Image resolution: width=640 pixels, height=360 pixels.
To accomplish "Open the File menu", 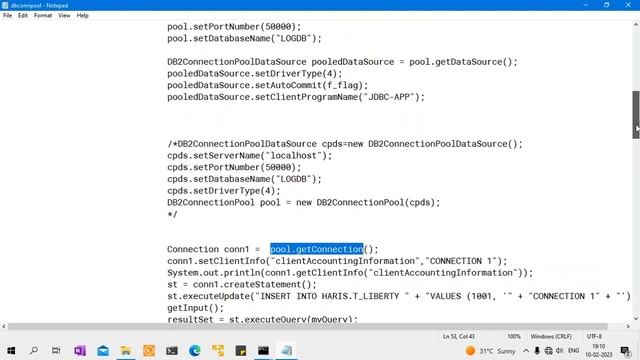I will 7,16.
